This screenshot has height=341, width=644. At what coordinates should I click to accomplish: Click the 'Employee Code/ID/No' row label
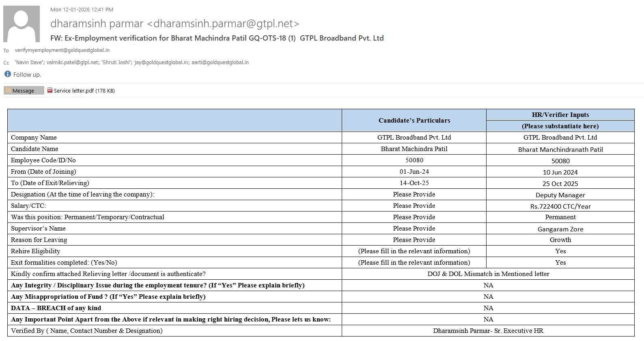[x=43, y=160]
